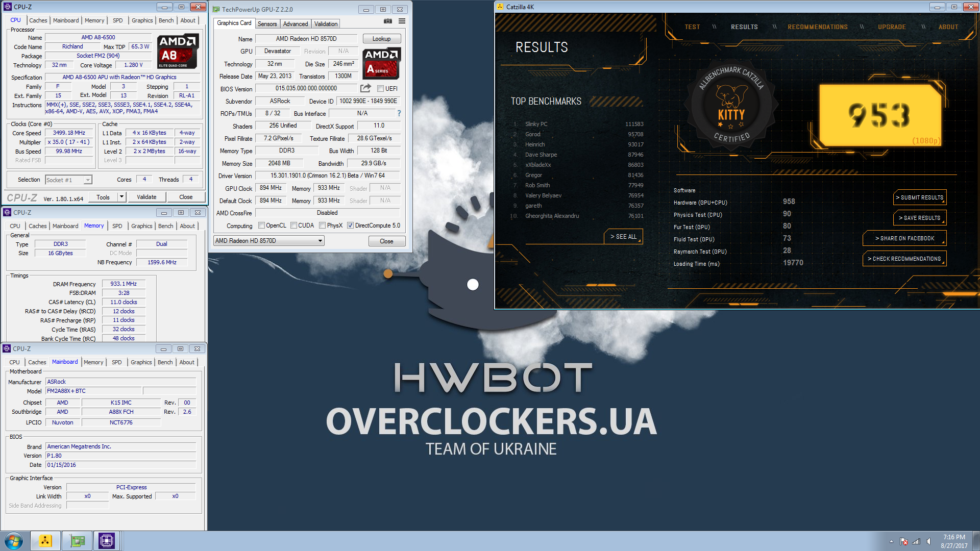Open the Advanced tab in GPU-Z
Viewport: 980px width, 551px height.
pos(296,24)
